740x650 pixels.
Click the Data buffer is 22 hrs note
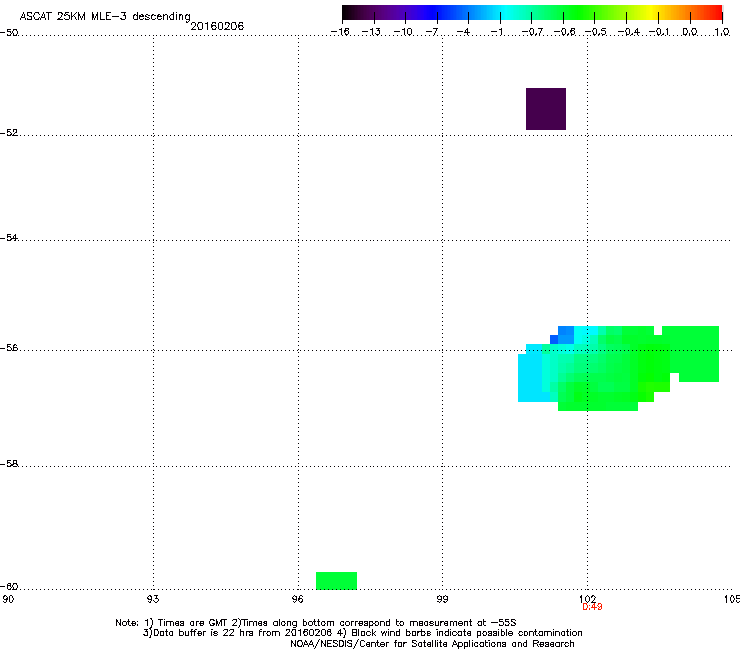click(362, 633)
